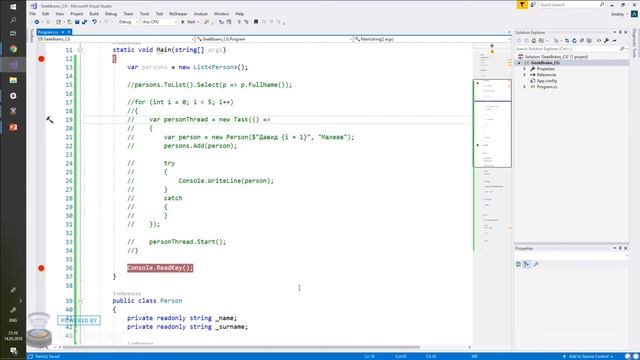Image resolution: width=640 pixels, height=360 pixels.
Task: Select App.config in Solution Explorer
Action: (547, 81)
